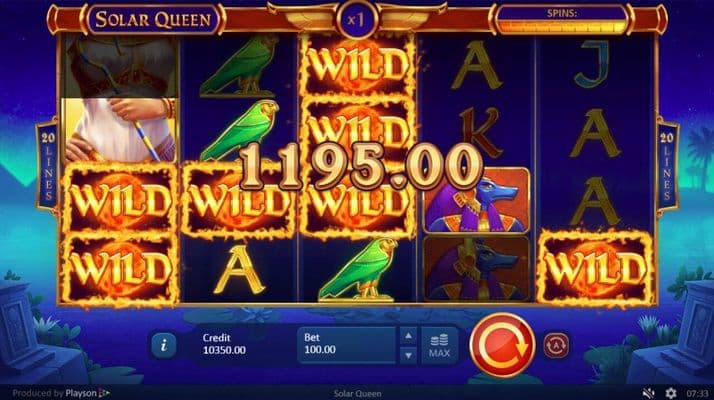Click the left 20 Lines banner
The width and height of the screenshot is (714, 400).
click(47, 166)
